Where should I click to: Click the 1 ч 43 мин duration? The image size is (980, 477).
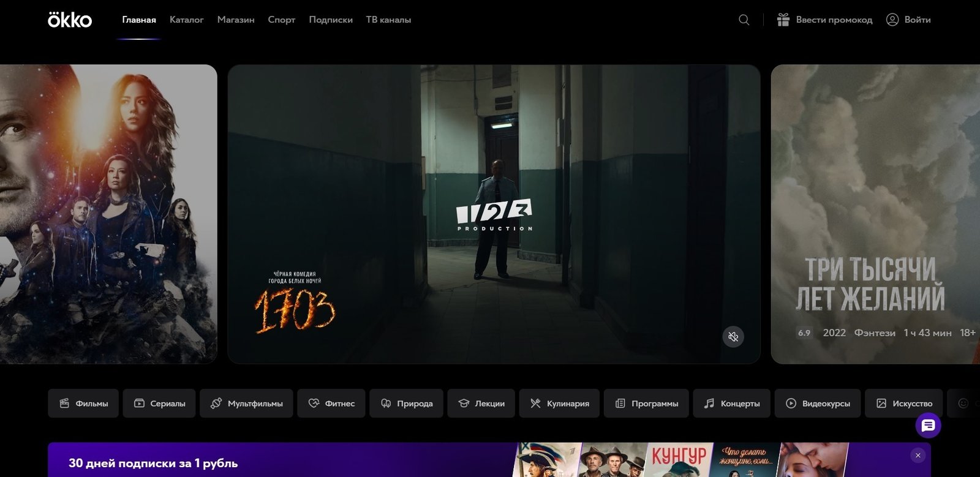pyautogui.click(x=928, y=332)
